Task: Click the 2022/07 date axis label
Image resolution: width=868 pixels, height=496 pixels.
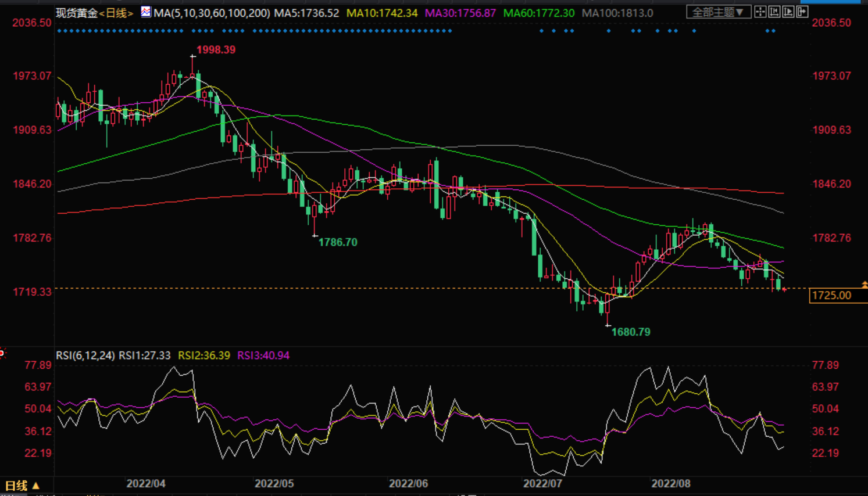Action: [x=542, y=484]
